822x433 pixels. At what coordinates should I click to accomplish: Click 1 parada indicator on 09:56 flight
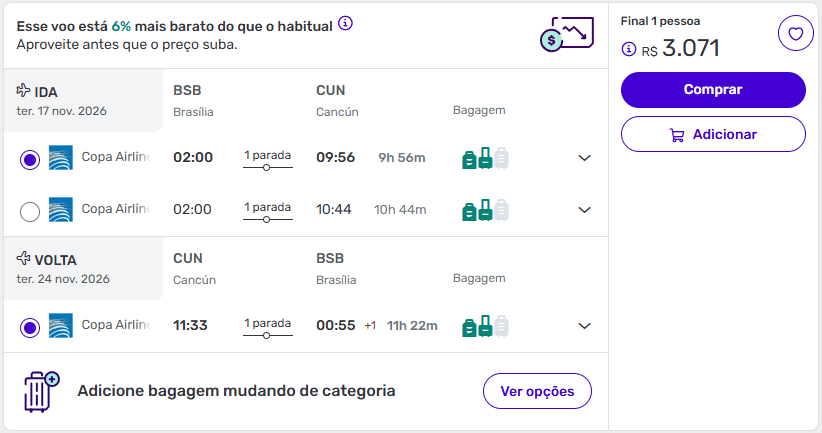[x=267, y=158]
